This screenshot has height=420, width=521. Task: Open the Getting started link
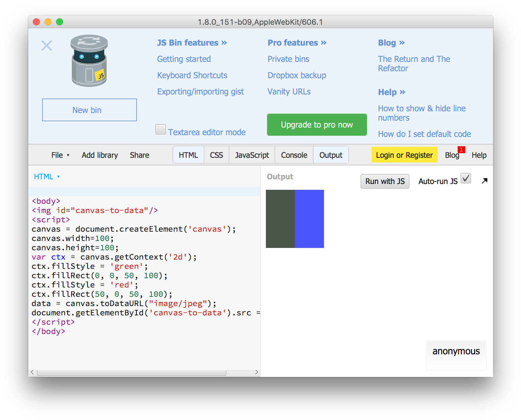(x=184, y=59)
